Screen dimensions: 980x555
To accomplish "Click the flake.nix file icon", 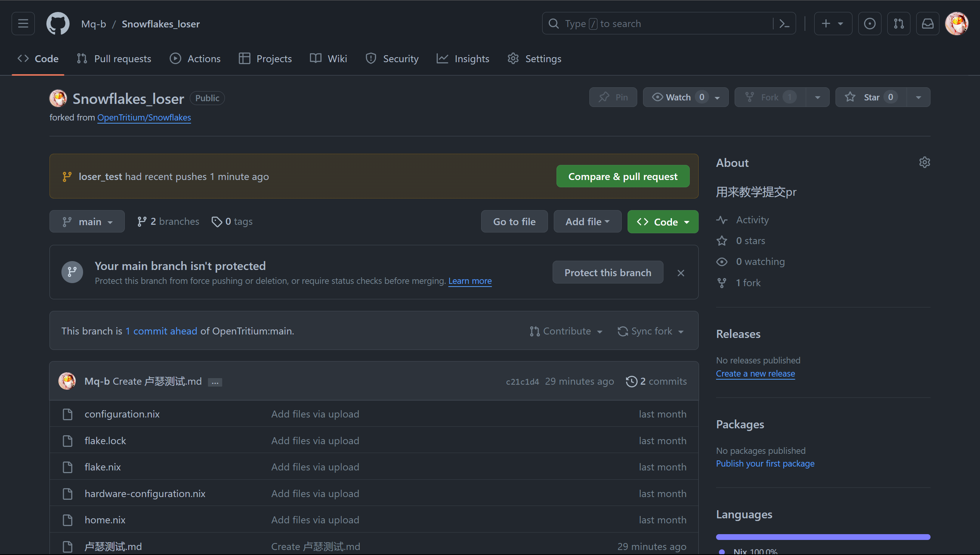I will point(68,467).
